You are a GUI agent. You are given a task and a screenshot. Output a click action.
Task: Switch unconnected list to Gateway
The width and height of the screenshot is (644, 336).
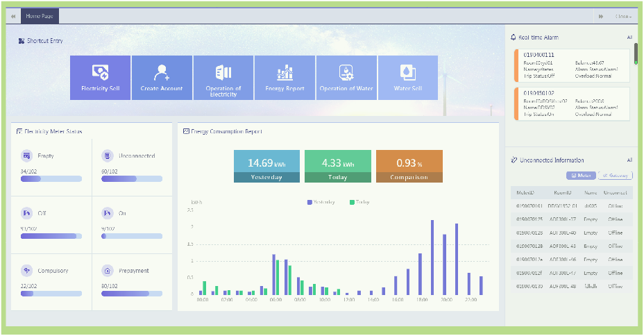(x=615, y=176)
